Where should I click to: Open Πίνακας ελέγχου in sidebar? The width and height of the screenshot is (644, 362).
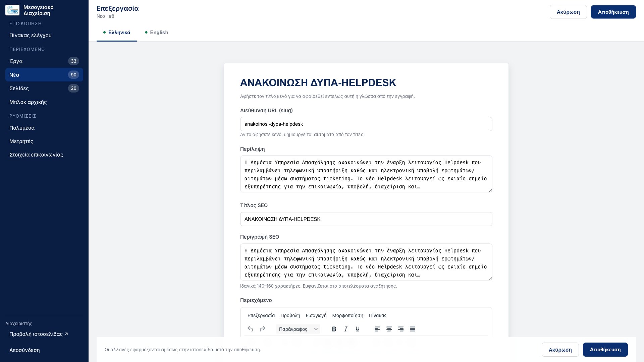pyautogui.click(x=44, y=36)
